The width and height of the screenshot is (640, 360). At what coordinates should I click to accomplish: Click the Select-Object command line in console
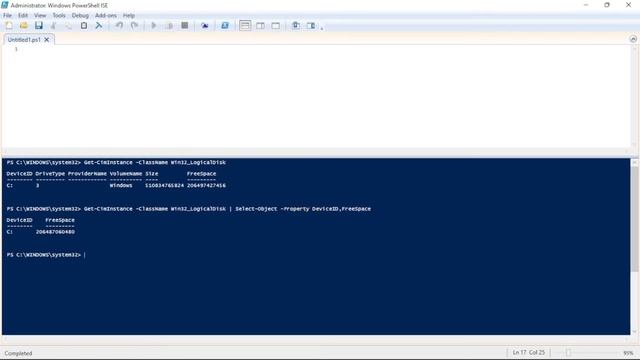click(x=189, y=209)
